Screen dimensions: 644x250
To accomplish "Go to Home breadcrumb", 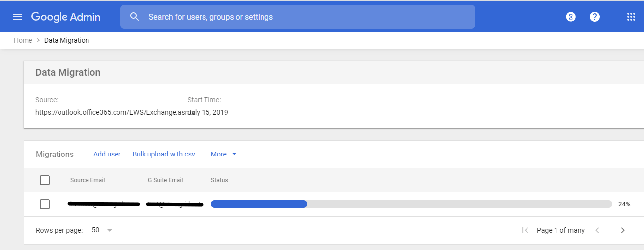I will tap(23, 40).
